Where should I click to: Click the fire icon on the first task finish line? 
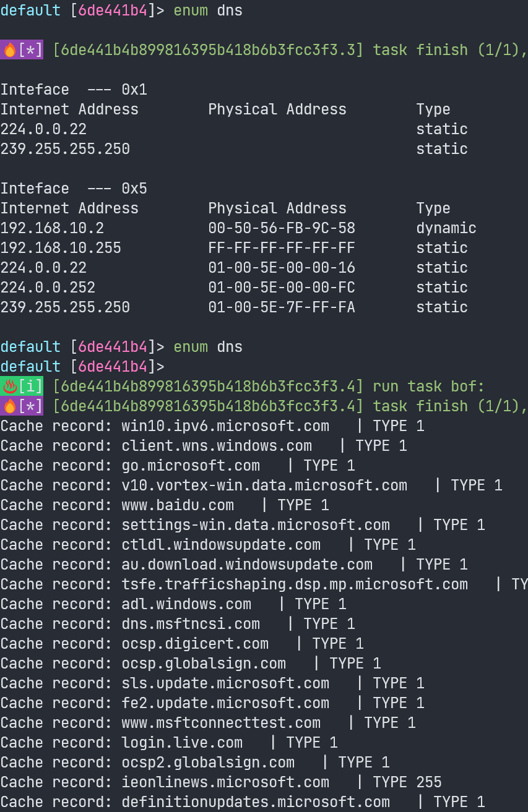point(9,50)
